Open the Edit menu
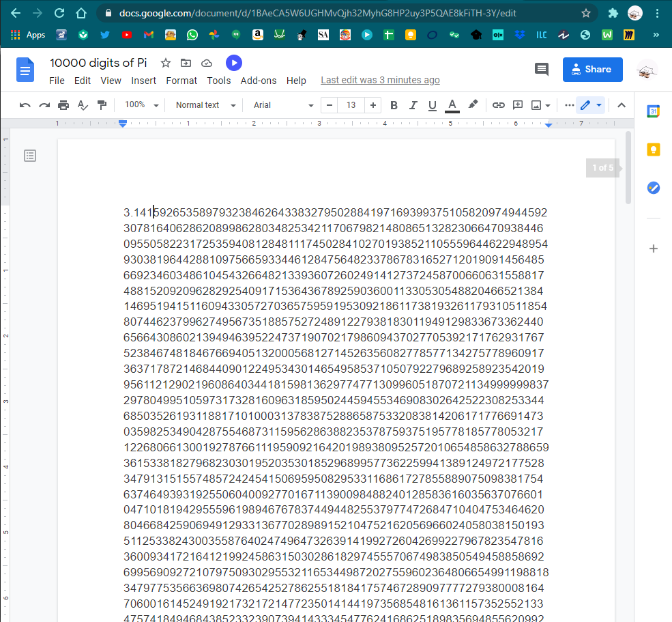 (83, 81)
